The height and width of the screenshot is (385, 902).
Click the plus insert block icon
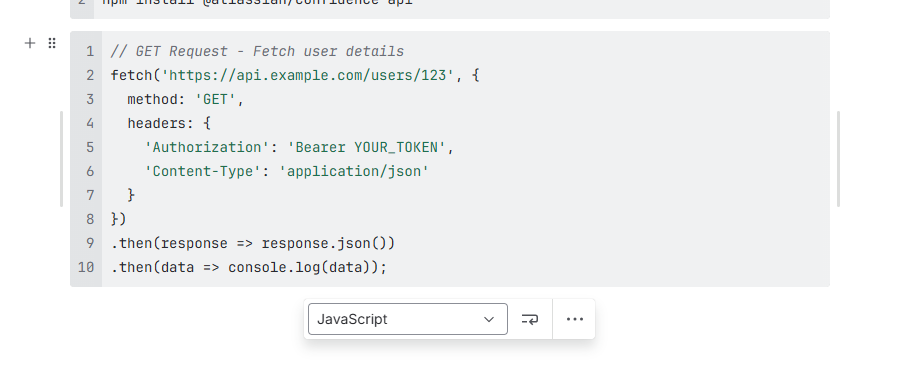click(x=30, y=43)
